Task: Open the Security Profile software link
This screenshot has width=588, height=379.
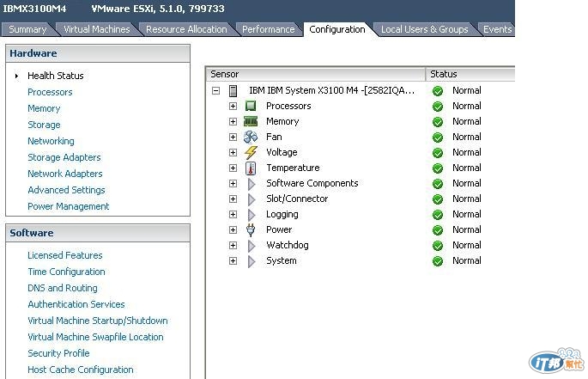Action: click(58, 353)
